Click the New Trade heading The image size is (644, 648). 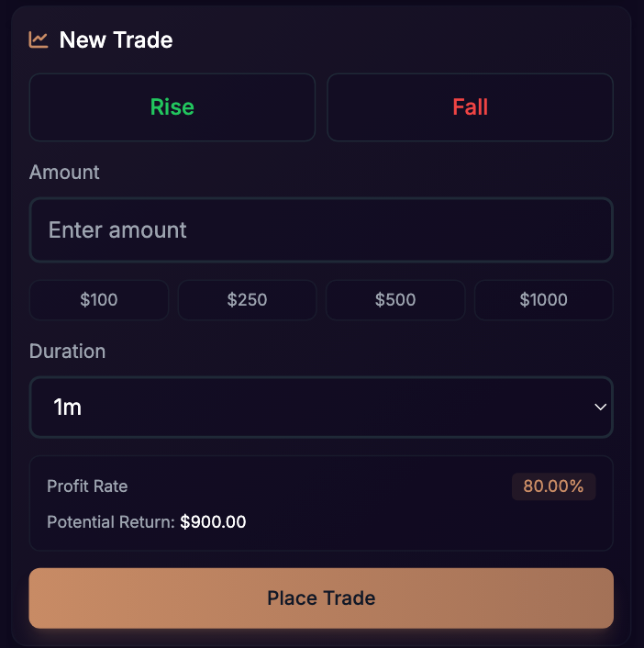(x=116, y=40)
